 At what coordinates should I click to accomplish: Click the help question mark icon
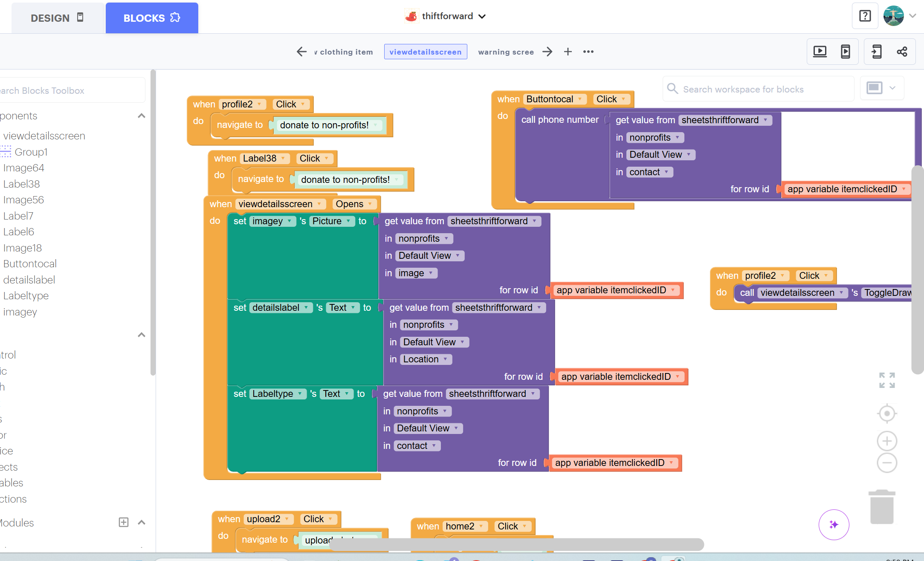(865, 16)
